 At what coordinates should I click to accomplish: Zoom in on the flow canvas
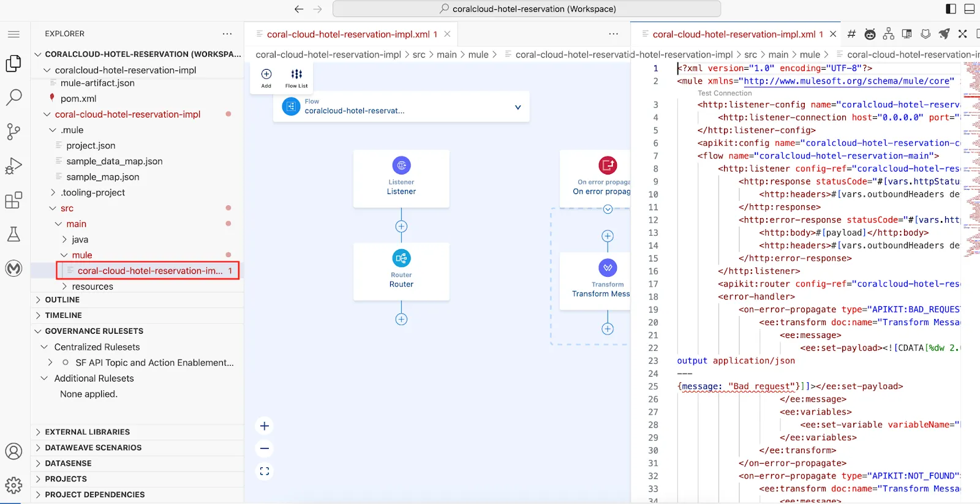(265, 426)
